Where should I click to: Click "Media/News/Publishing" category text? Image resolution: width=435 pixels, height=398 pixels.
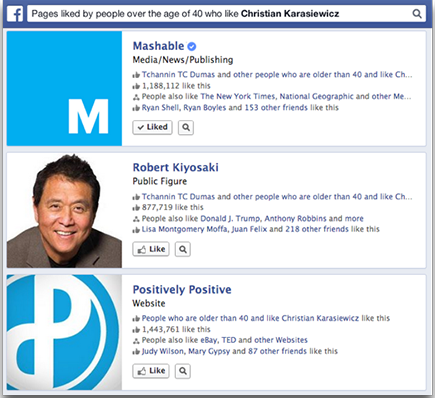click(x=183, y=60)
